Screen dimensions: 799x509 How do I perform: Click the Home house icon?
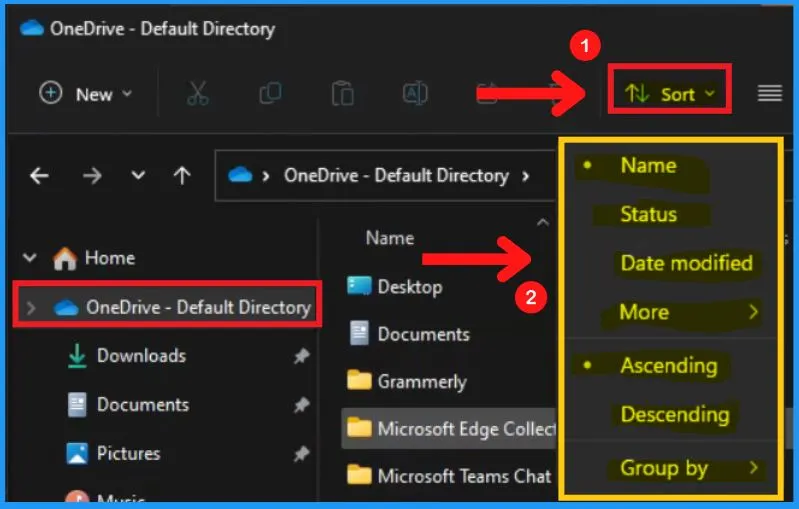(65, 258)
